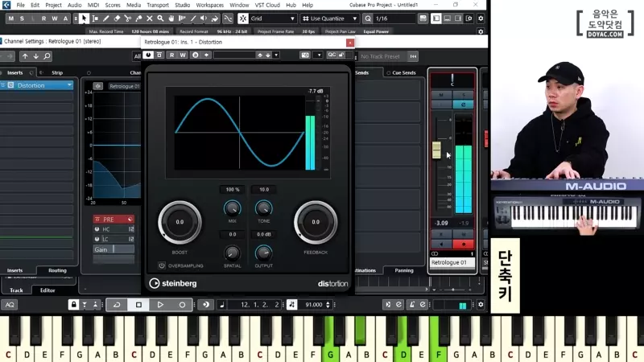
Task: Click the channel volume fader handle
Action: (x=436, y=150)
